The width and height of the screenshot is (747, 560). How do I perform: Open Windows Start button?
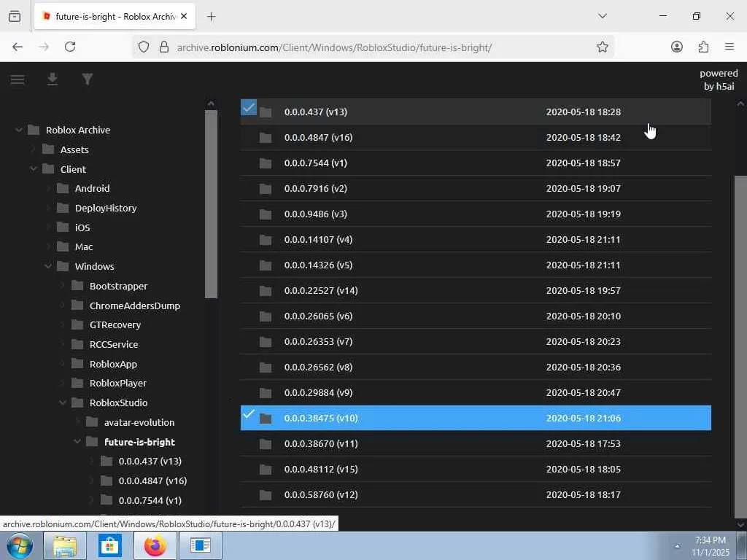pyautogui.click(x=20, y=545)
